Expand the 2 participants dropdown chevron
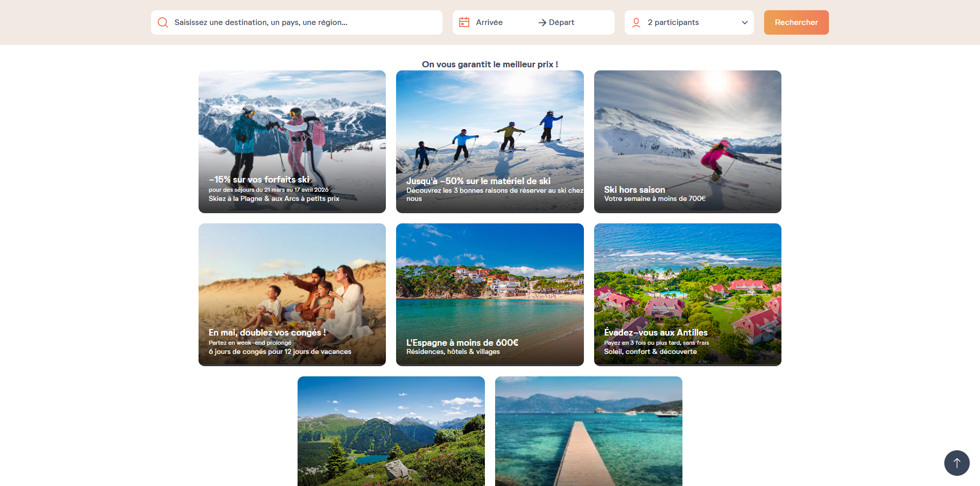Screen dimensions: 980x486 pyautogui.click(x=745, y=22)
